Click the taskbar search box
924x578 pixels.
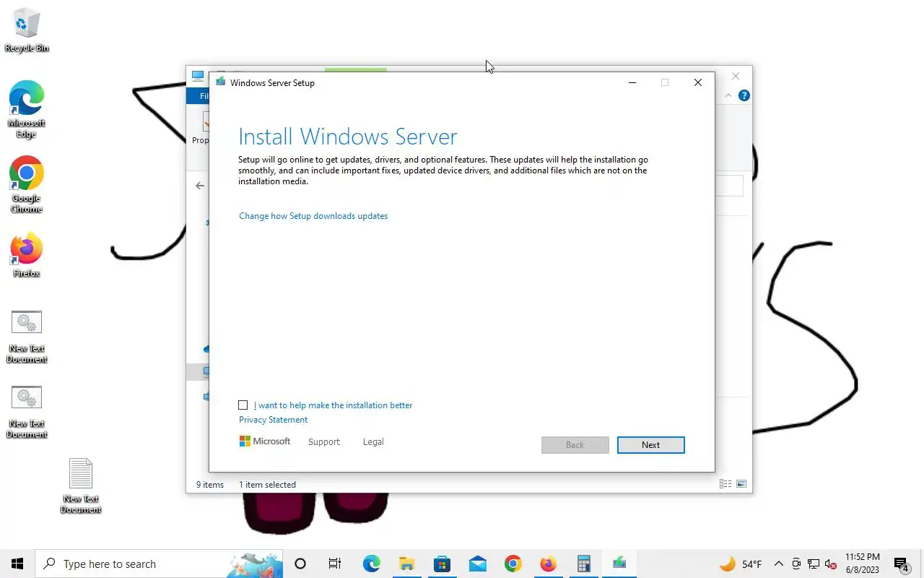pos(159,564)
